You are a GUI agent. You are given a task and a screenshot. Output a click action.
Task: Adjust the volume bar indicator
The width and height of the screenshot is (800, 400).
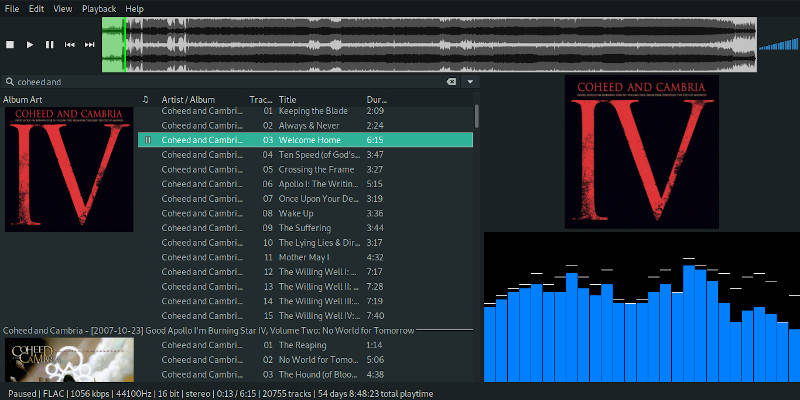point(779,43)
